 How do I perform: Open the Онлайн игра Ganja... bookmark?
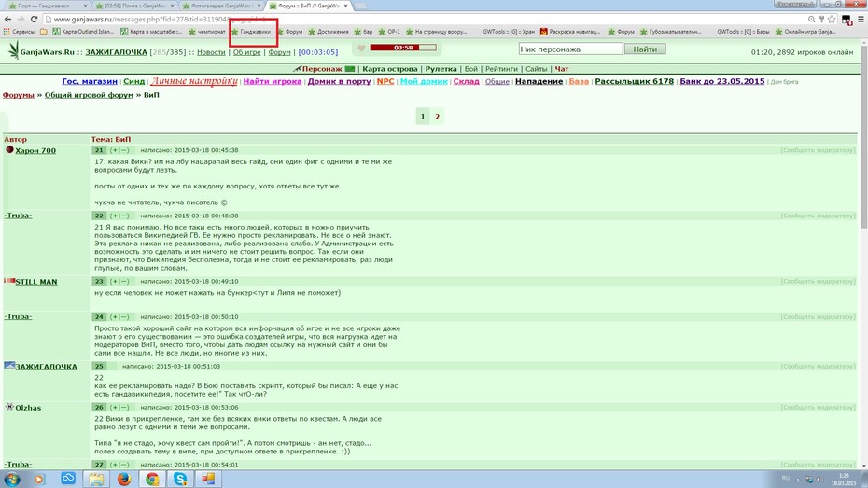(805, 32)
